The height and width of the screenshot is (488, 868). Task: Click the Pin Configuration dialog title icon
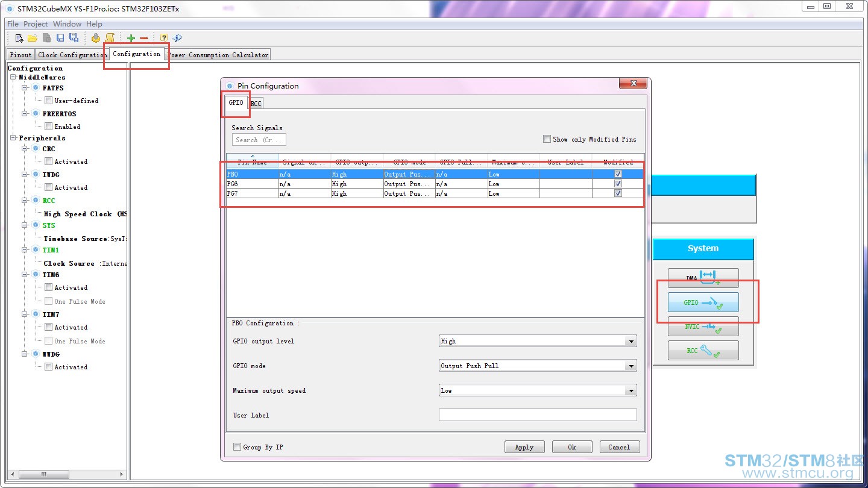[x=230, y=86]
